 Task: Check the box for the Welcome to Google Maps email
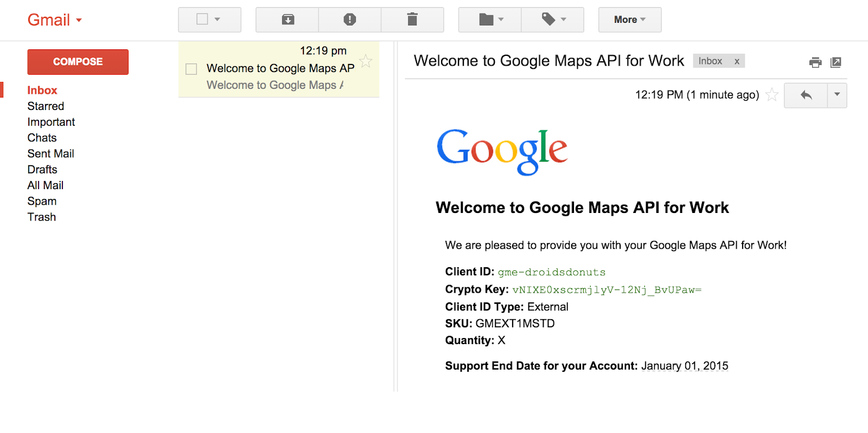pyautogui.click(x=191, y=69)
